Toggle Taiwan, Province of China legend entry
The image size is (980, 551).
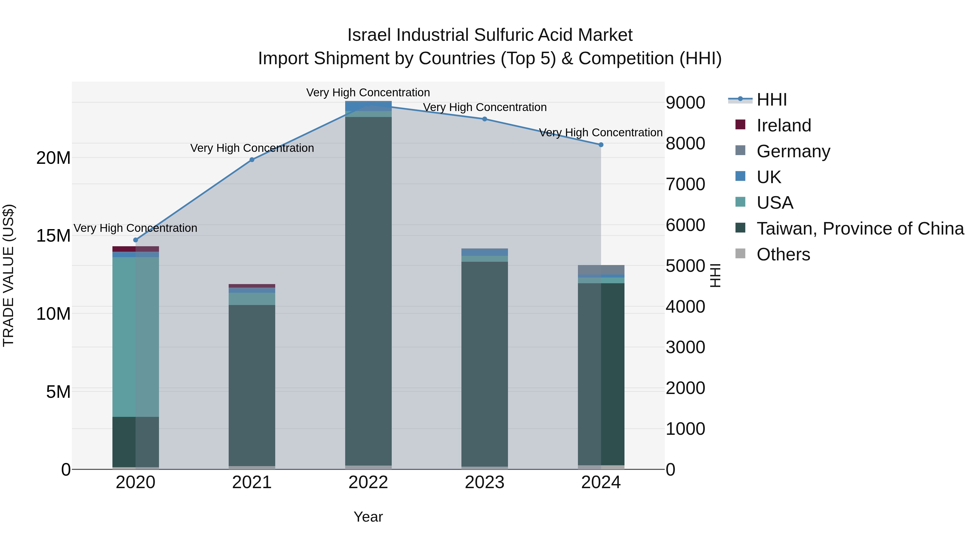click(x=850, y=229)
